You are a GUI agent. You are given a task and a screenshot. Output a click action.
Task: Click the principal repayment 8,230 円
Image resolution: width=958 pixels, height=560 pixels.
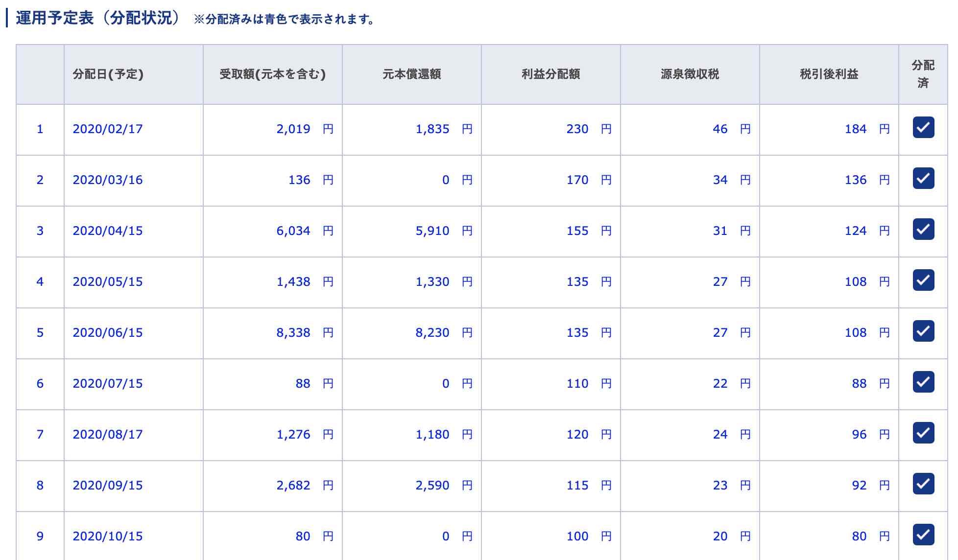[444, 332]
